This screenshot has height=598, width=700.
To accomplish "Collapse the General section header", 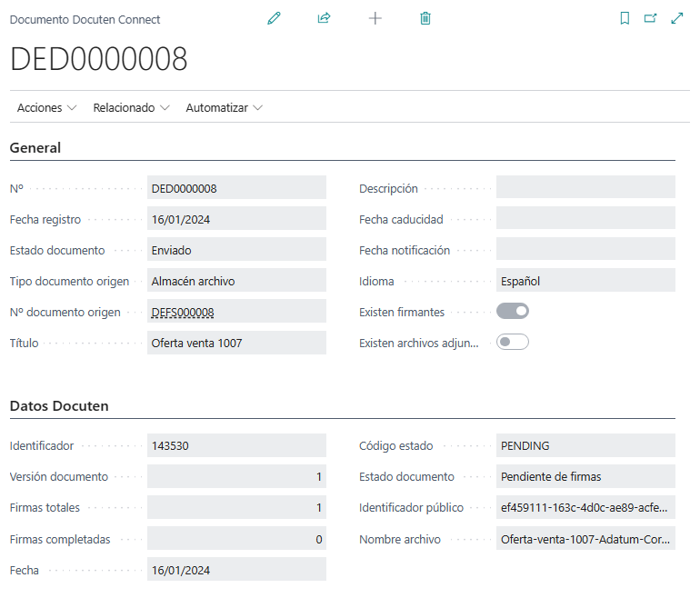I will [35, 148].
